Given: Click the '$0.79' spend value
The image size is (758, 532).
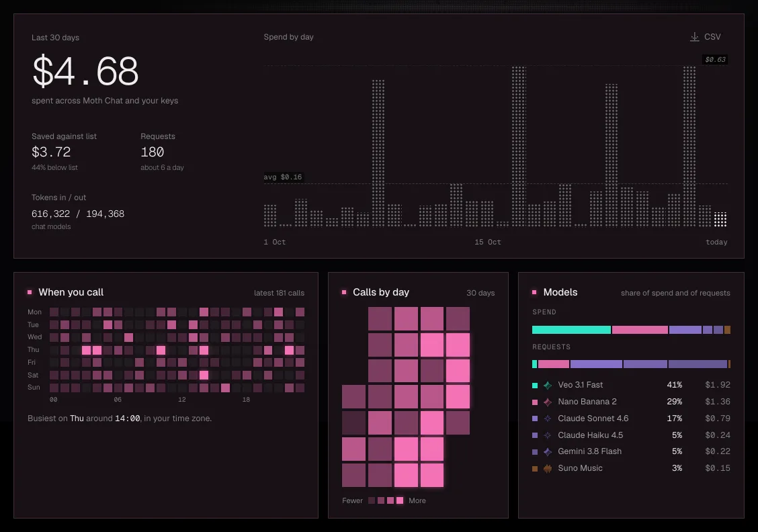Looking at the screenshot, I should click(718, 418).
